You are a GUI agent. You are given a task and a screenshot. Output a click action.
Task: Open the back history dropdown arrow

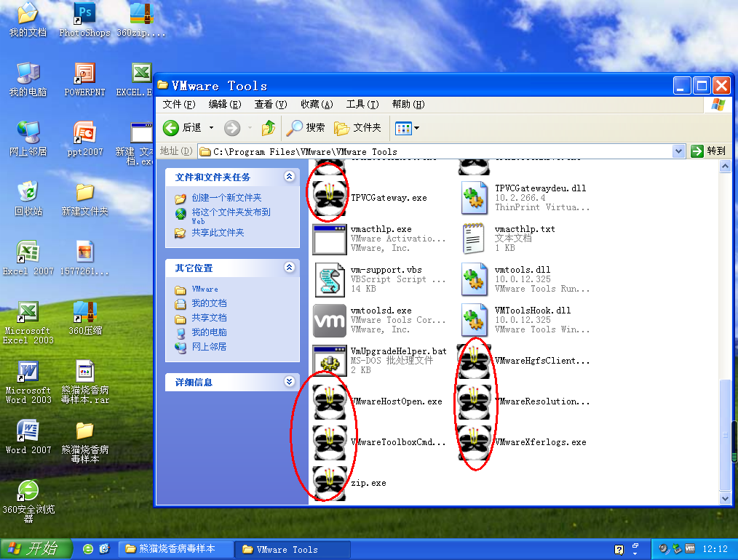(x=212, y=128)
